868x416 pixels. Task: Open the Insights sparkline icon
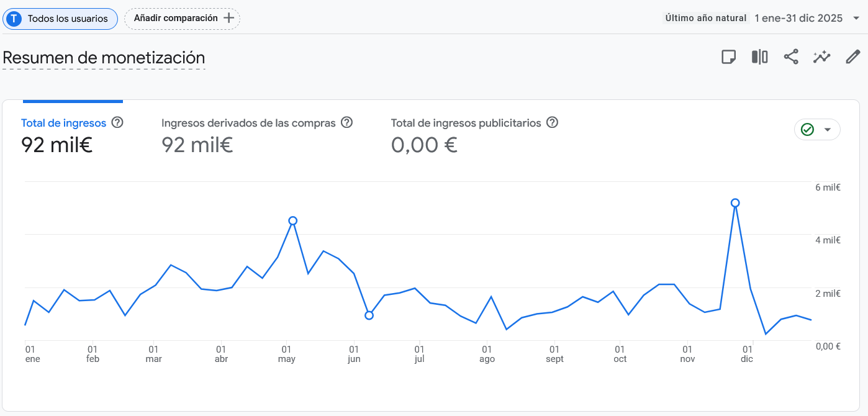821,57
